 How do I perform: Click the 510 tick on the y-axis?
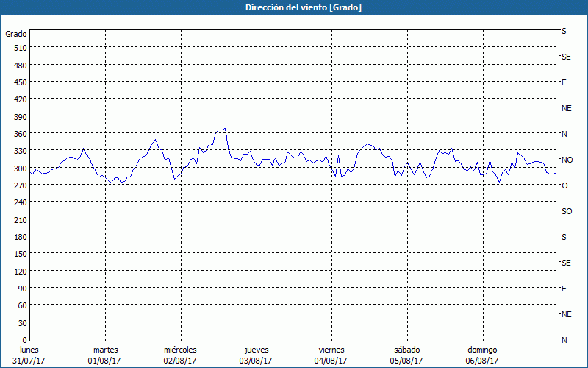click(x=19, y=48)
